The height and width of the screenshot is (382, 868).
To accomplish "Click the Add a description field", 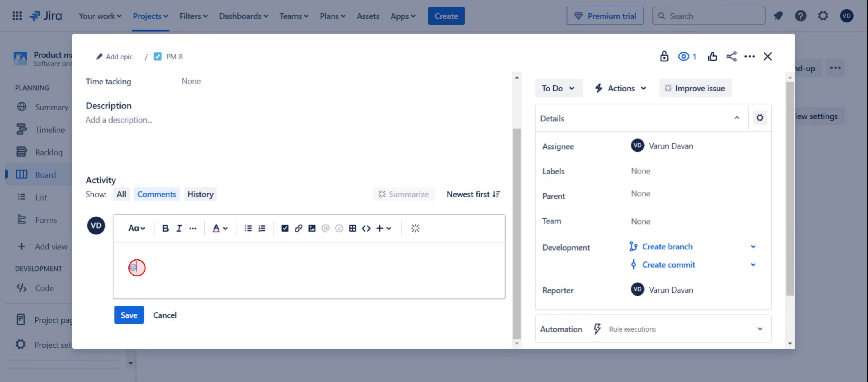I will 119,120.
